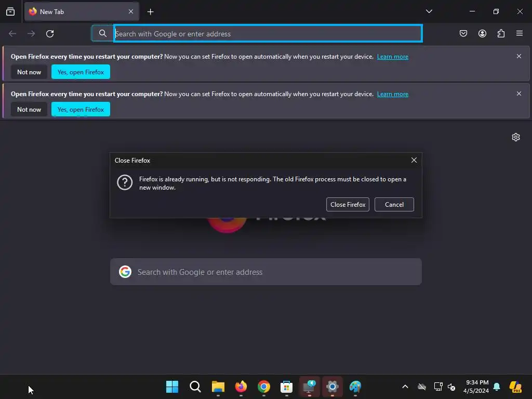Screen dimensions: 532x399
Task: Switch to Firefox from the taskbar
Action: click(x=241, y=387)
